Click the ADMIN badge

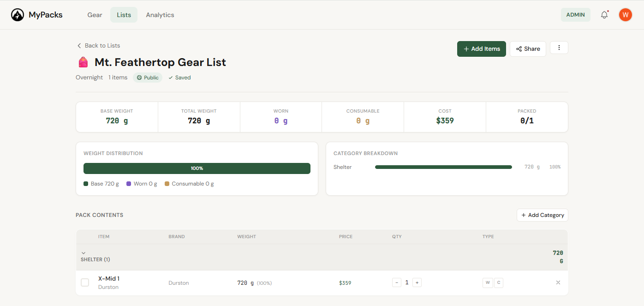[x=575, y=15]
